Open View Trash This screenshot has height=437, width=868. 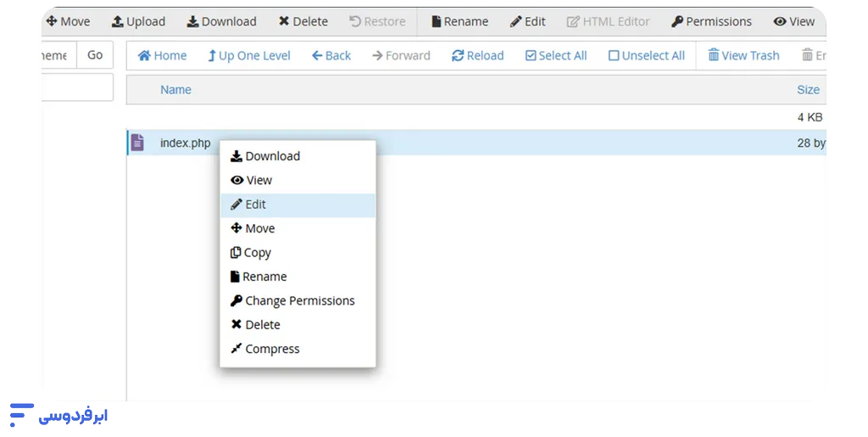[x=743, y=55]
